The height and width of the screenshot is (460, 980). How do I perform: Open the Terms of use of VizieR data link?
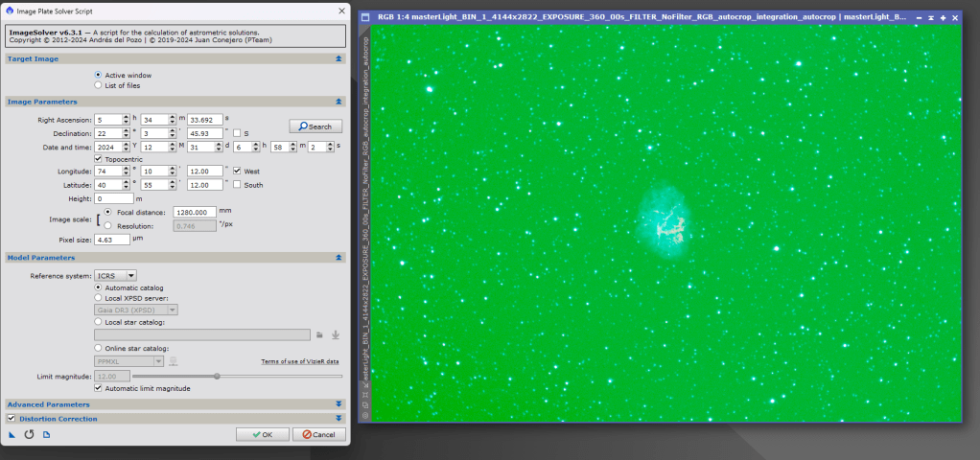tap(299, 361)
